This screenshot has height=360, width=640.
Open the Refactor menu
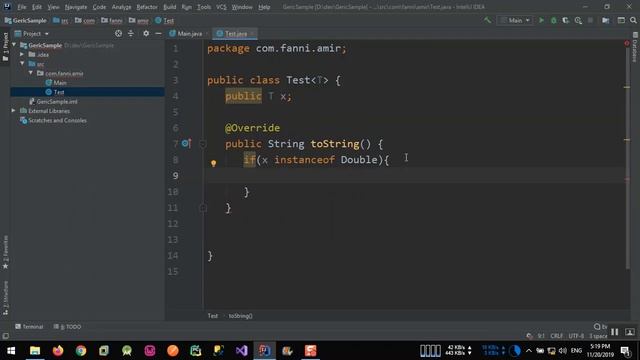point(147,7)
